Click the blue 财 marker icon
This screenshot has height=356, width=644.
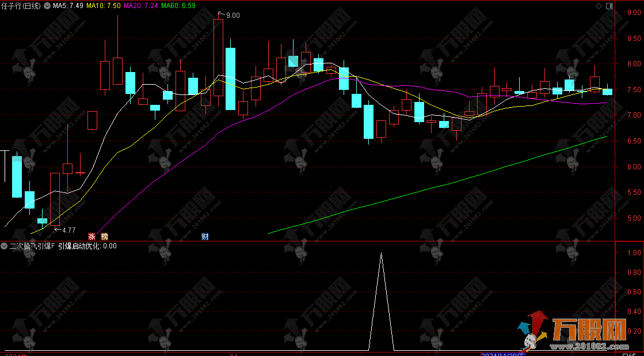(x=205, y=236)
